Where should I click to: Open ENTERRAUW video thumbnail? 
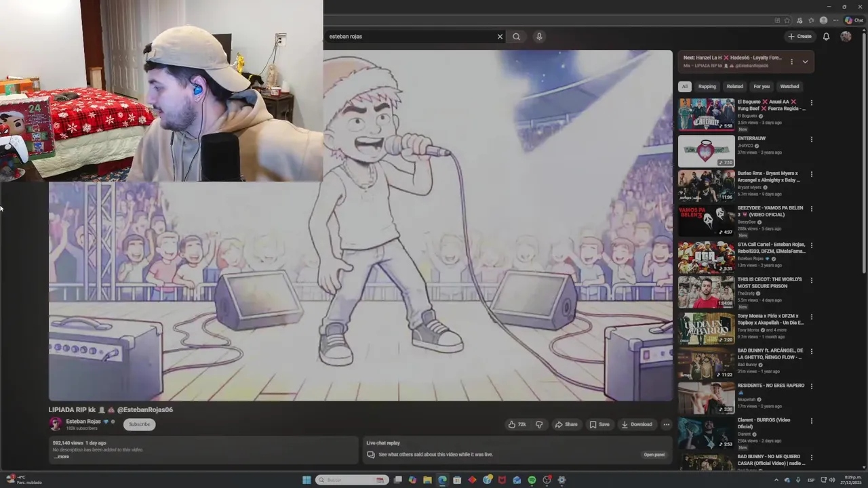coord(706,150)
